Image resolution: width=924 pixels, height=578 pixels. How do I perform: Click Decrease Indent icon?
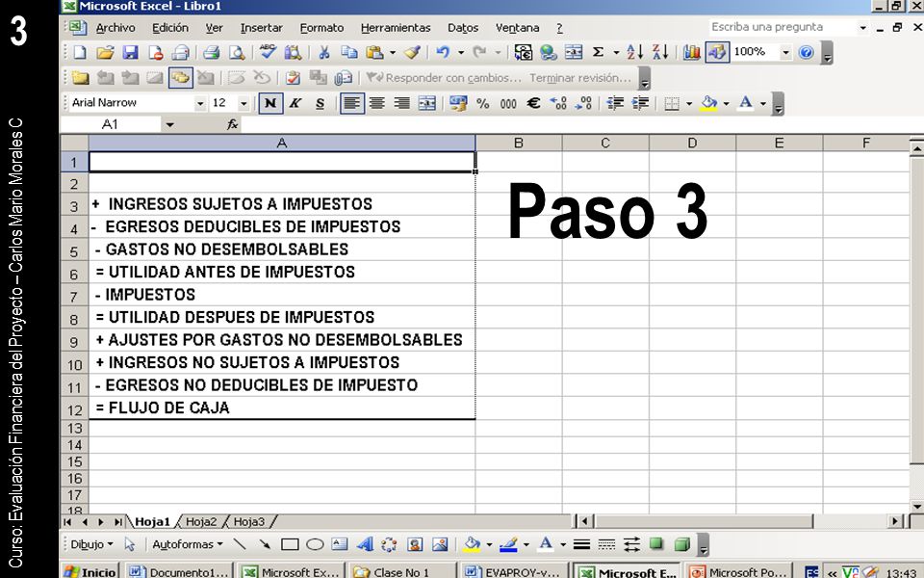tap(615, 104)
